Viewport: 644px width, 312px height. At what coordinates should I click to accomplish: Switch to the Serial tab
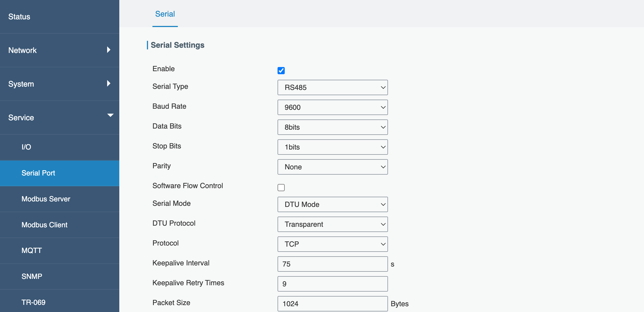click(165, 14)
